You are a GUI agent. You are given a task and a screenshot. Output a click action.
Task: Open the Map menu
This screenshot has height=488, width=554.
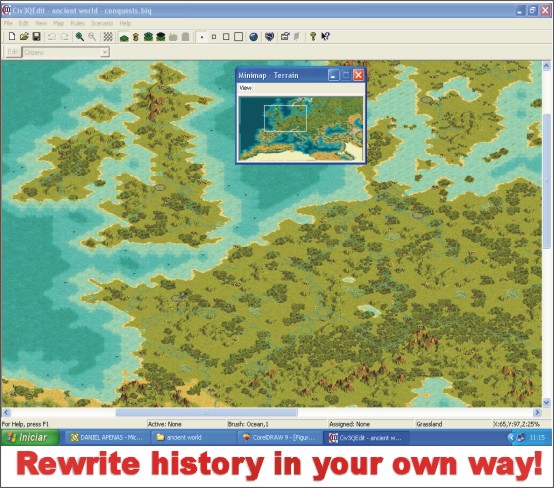58,23
